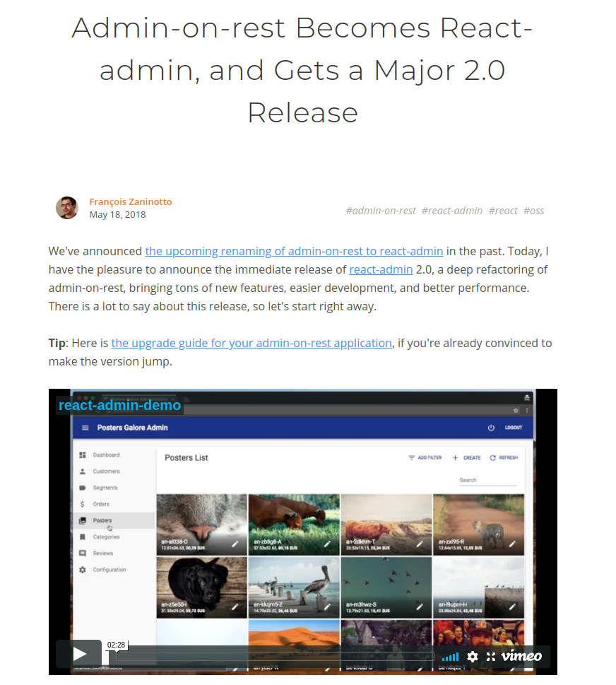Click the Reviews sidebar icon
This screenshot has width=616, height=685.
tap(83, 553)
